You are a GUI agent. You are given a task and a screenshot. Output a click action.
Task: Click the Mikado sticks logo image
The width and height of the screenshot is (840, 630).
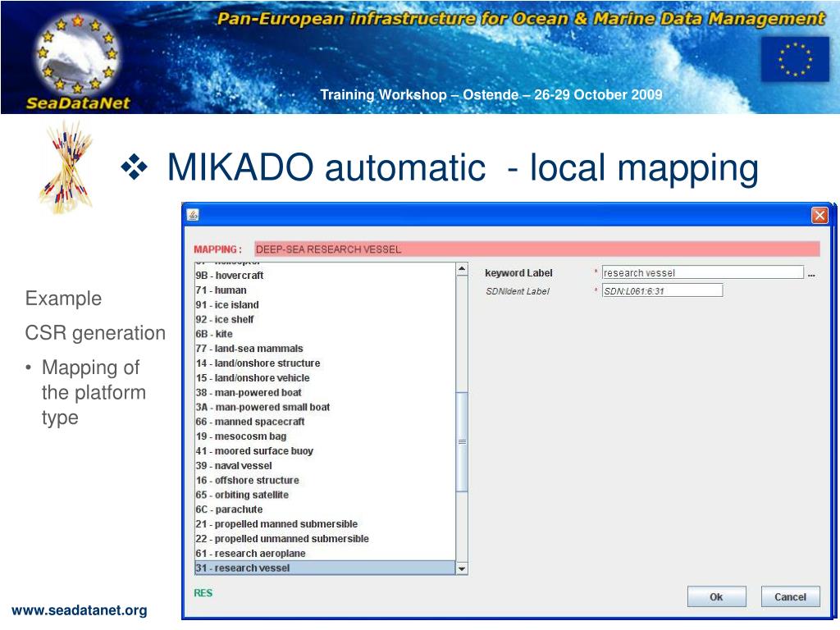pyautogui.click(x=67, y=167)
